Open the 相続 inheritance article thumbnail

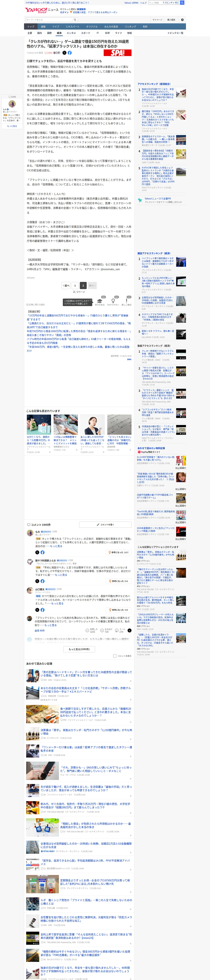click(x=42, y=827)
